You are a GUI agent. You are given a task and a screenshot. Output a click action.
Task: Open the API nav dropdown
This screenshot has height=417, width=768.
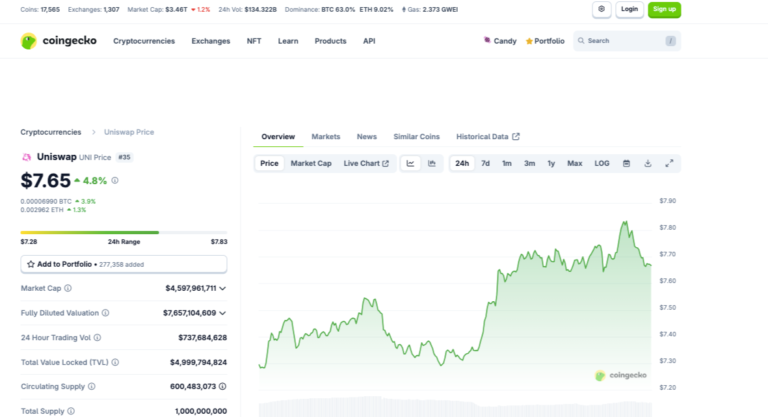point(369,41)
